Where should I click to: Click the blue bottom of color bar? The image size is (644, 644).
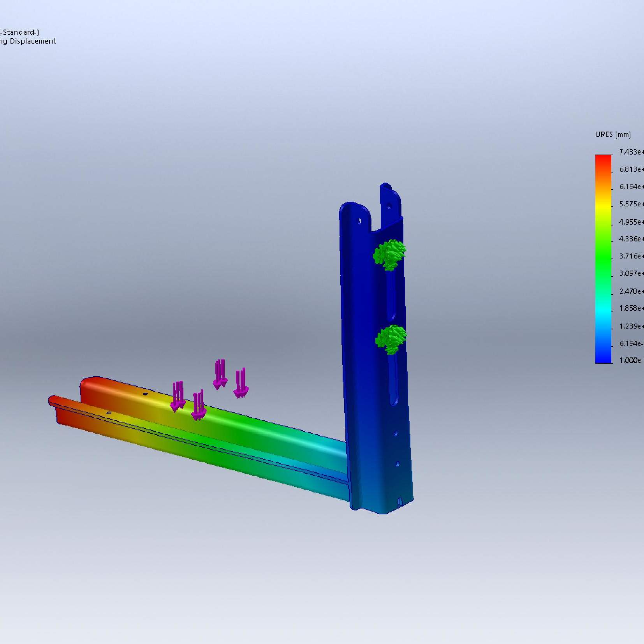603,358
